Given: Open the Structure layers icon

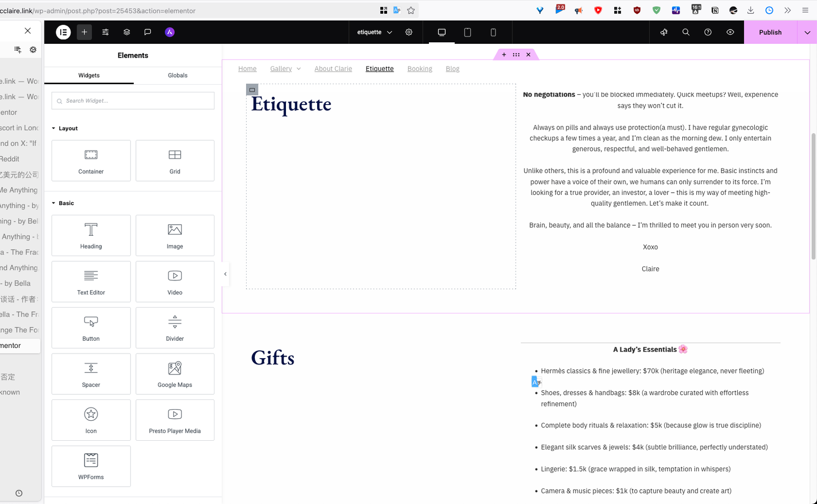Looking at the screenshot, I should click(127, 32).
